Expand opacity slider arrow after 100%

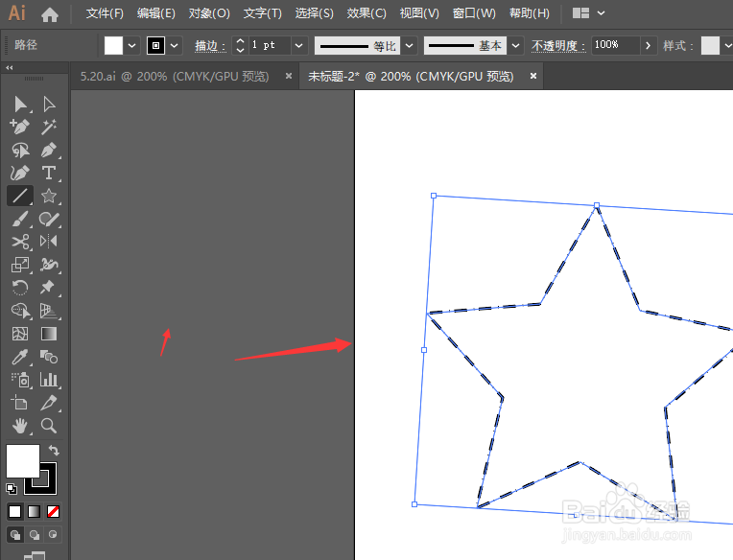tap(648, 45)
